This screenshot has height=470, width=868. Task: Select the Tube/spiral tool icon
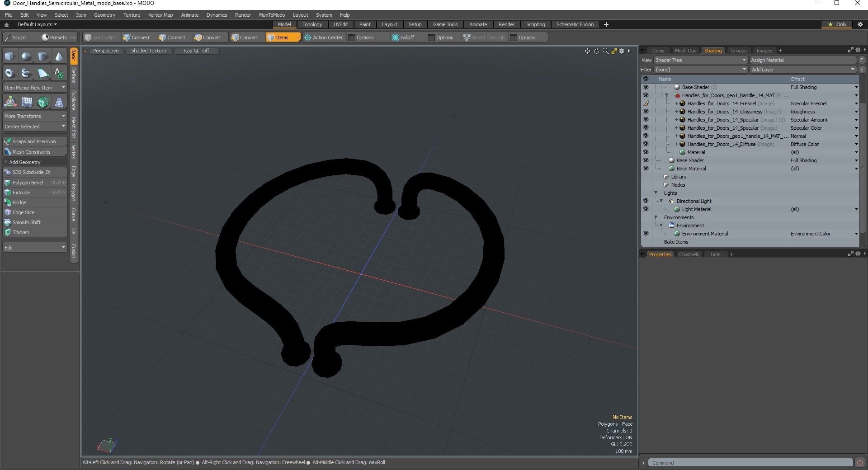(26, 73)
